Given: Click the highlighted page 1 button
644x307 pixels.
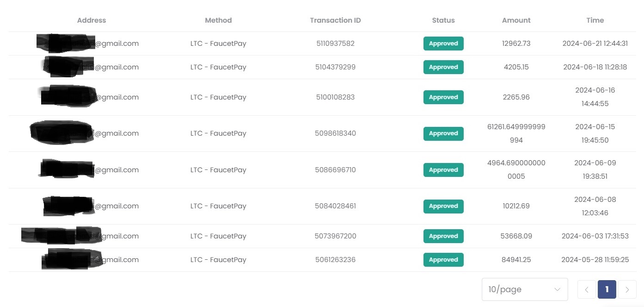Looking at the screenshot, I should click(607, 289).
